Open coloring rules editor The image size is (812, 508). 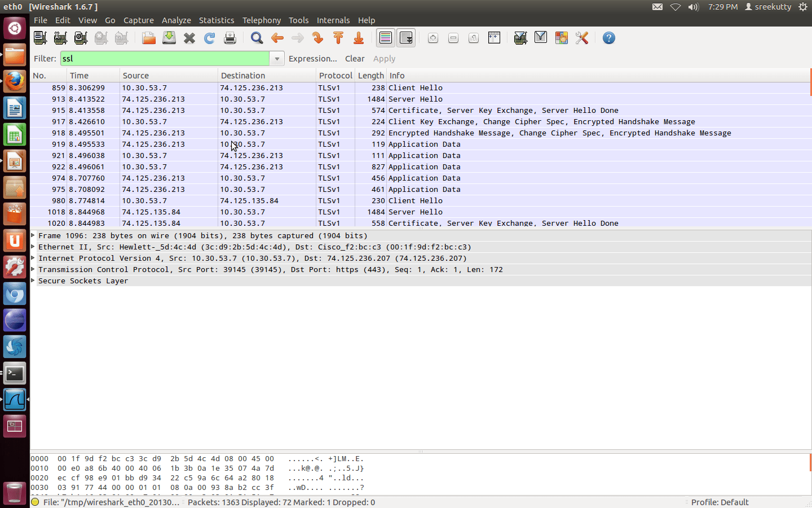[x=561, y=38]
